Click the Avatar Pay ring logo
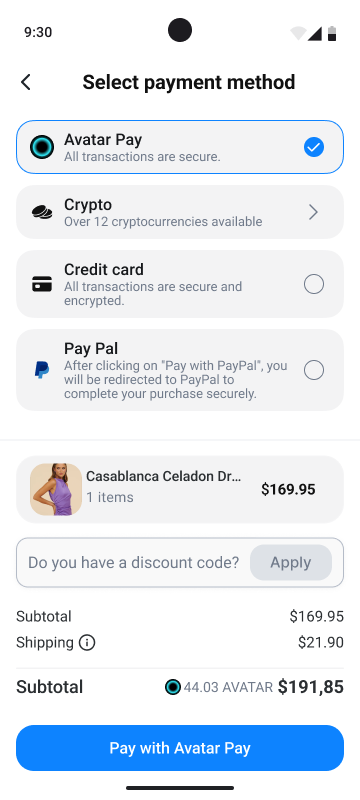This screenshot has height=800, width=360. 42,147
